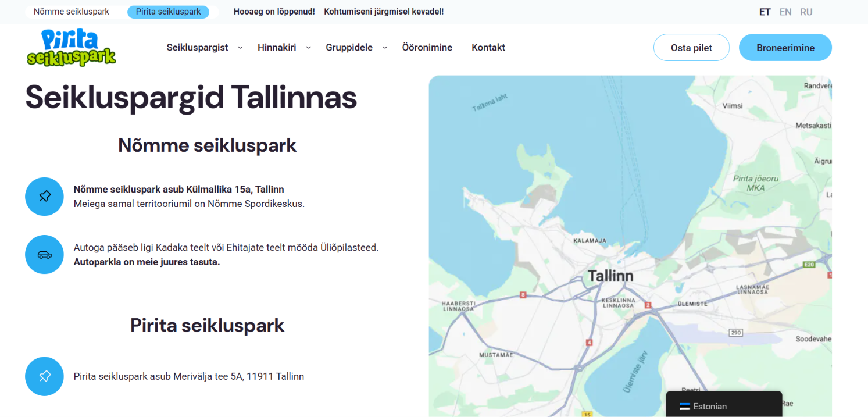Switch to Nõmme seikluspark toggle
Viewport: 868px width, 417px height.
[x=72, y=12]
